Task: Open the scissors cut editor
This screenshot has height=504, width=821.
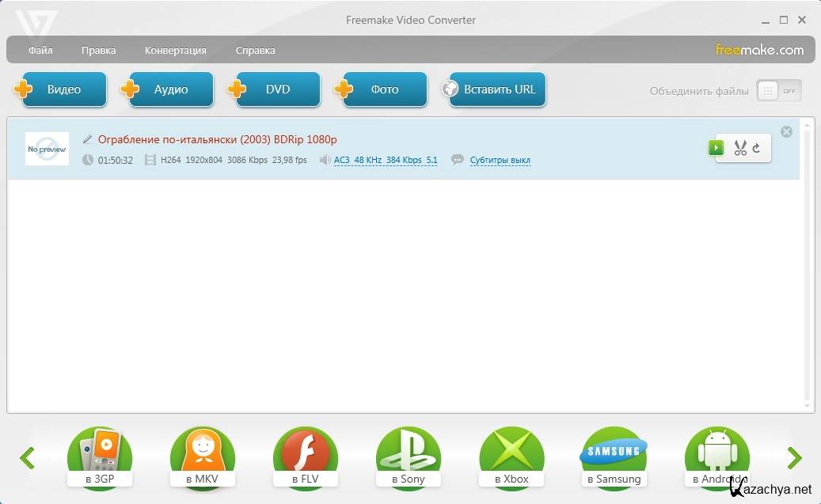Action: tap(740, 148)
